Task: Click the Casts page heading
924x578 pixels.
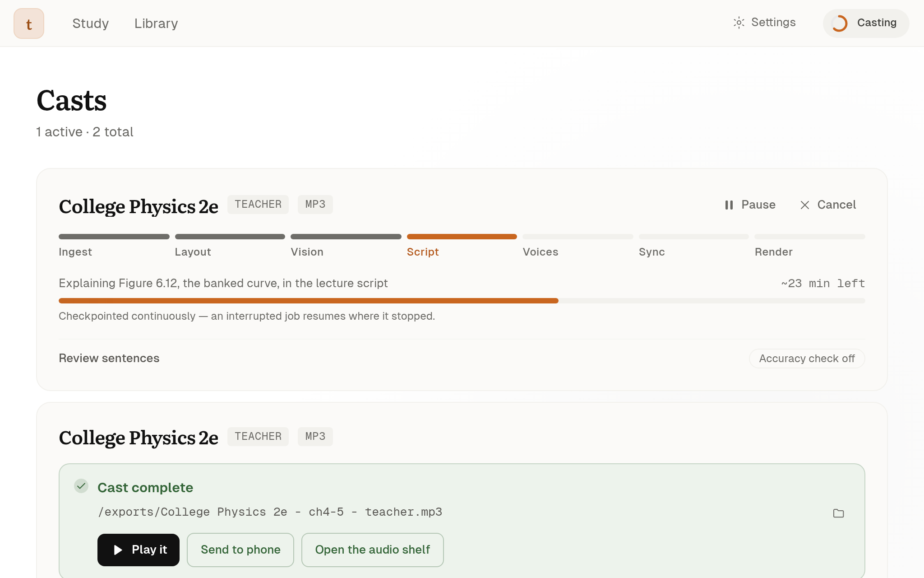Action: pyautogui.click(x=72, y=100)
